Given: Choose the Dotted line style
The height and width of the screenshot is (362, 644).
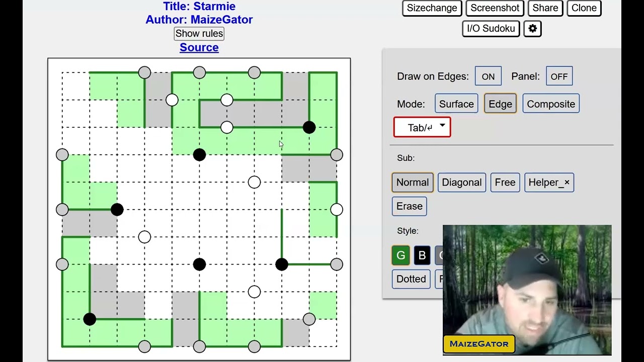Looking at the screenshot, I should (x=411, y=279).
